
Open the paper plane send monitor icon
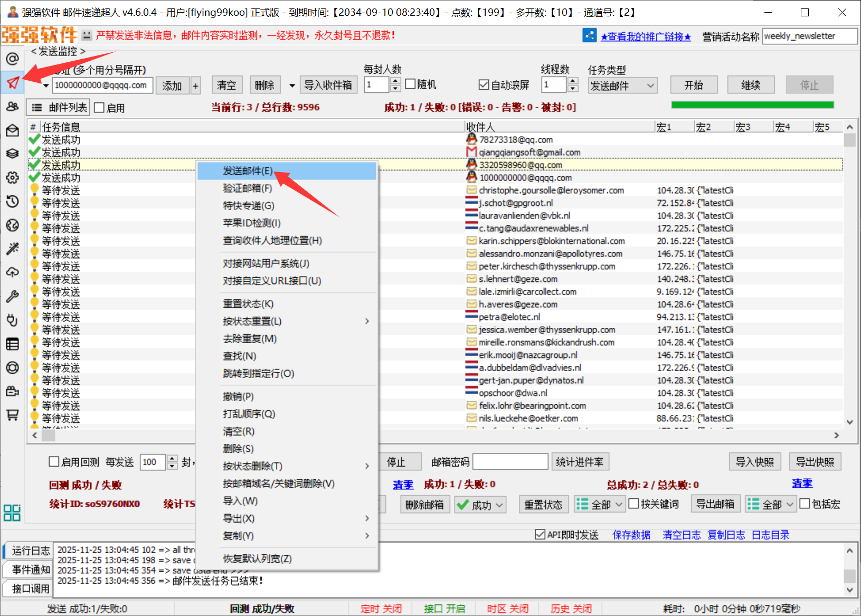click(x=13, y=82)
